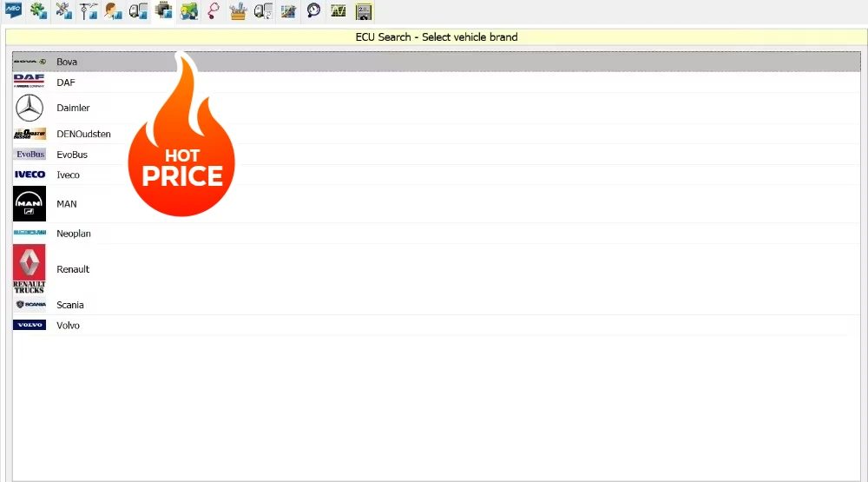The height and width of the screenshot is (482, 868).
Task: Click the oscilloscope waveform icon
Action: (x=339, y=10)
